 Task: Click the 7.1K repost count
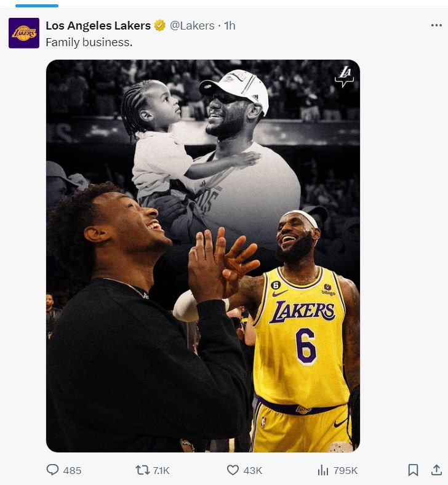point(161,470)
